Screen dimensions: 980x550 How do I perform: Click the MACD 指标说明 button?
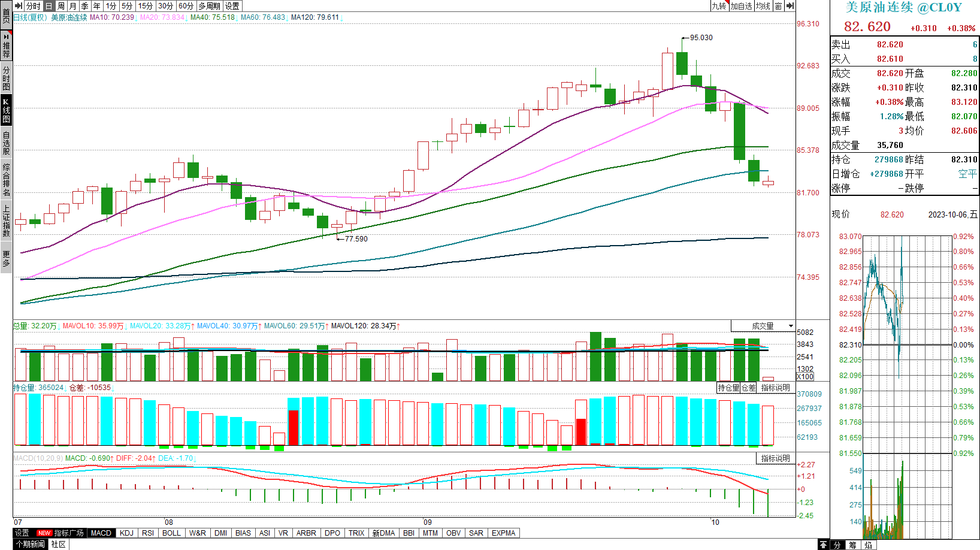(x=775, y=458)
